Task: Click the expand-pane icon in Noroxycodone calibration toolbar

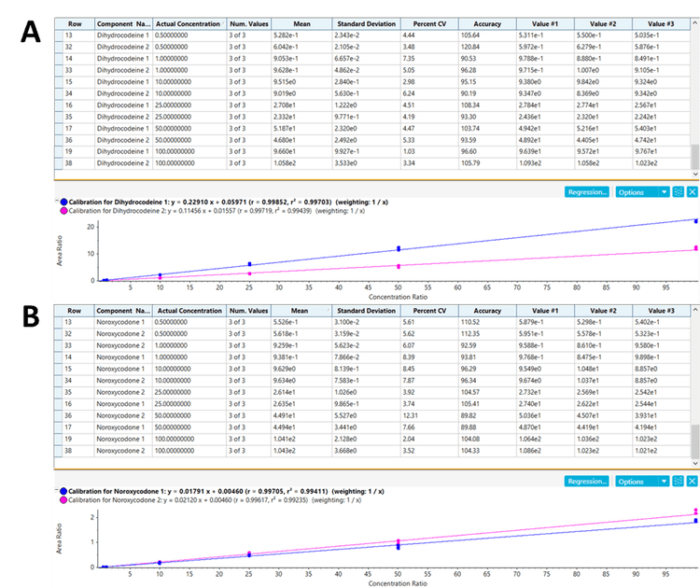Action: 679,482
